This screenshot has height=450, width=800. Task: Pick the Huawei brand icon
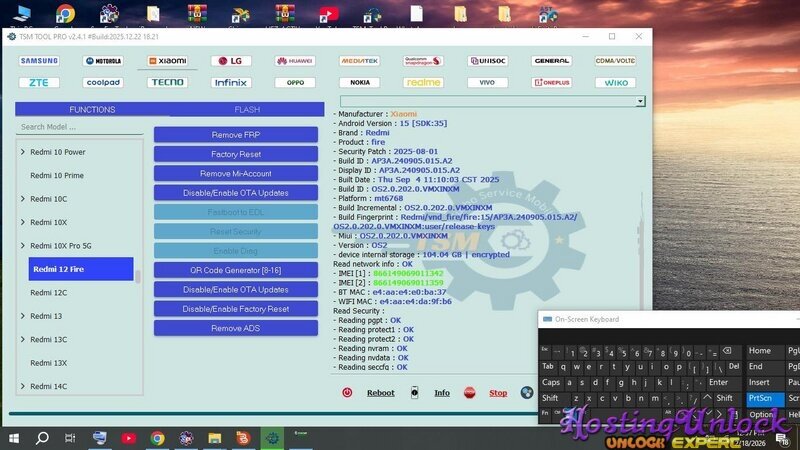point(295,61)
